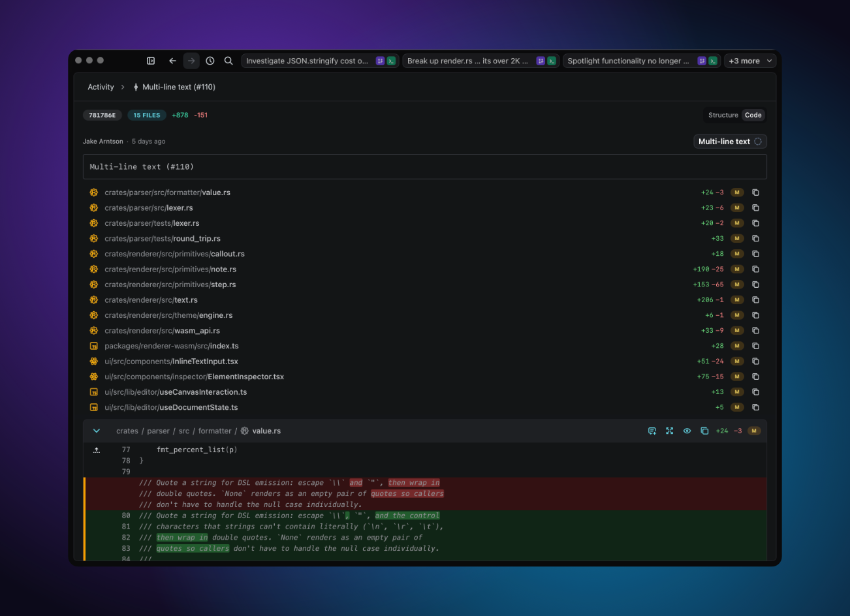Click the 781786E commit hash badge

click(102, 115)
